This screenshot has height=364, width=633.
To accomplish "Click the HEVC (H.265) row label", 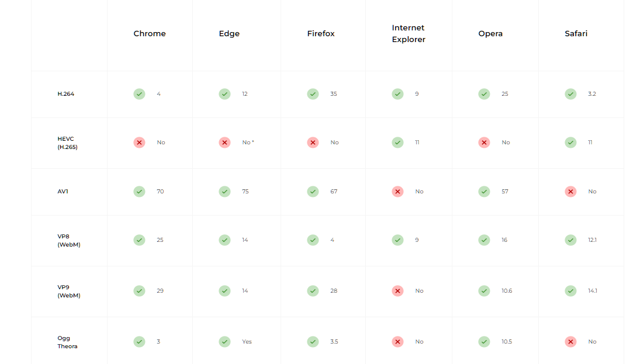I will [x=67, y=143].
